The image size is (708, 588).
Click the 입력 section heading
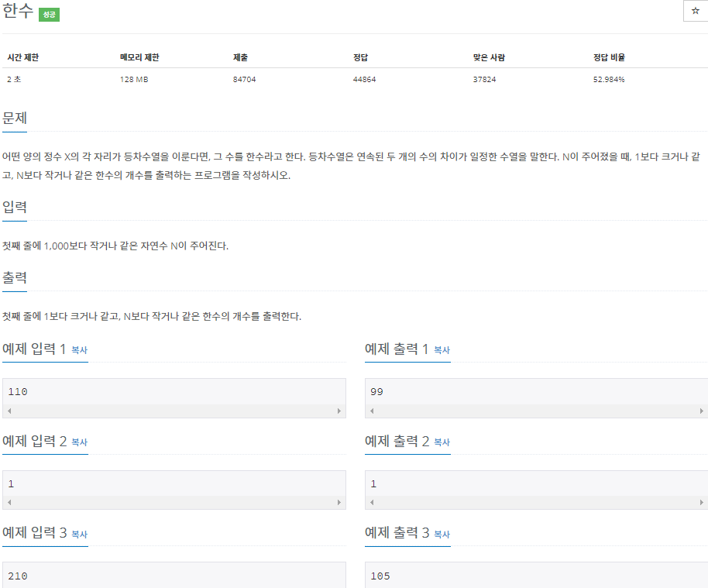pos(15,207)
